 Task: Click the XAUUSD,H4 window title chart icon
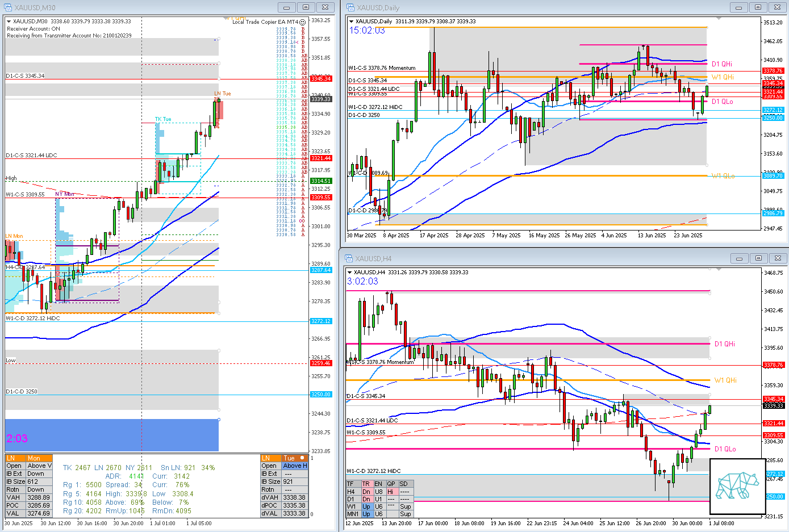(348, 258)
